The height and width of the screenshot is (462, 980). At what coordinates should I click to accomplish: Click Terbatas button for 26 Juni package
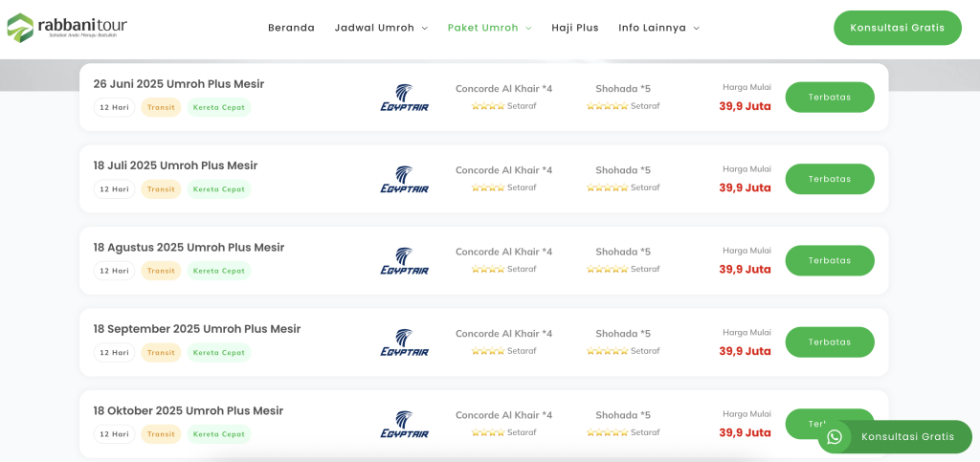pyautogui.click(x=830, y=98)
